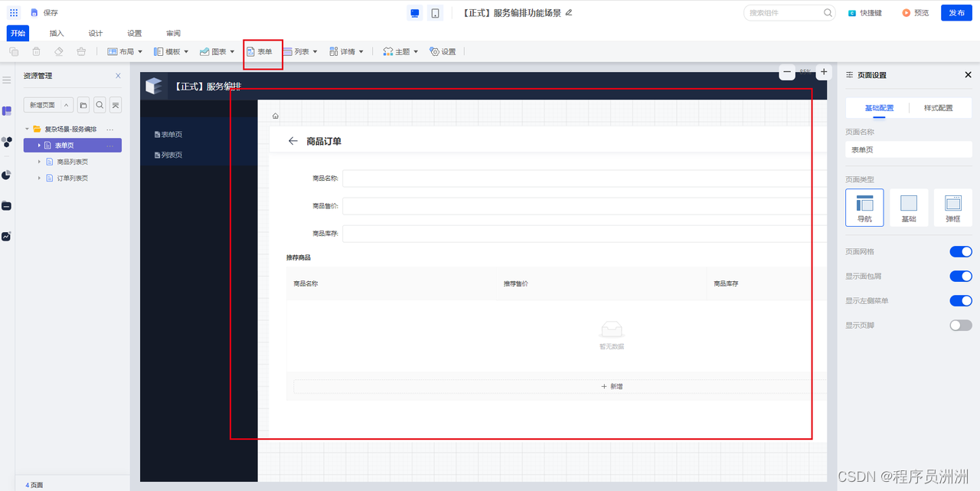Screen dimensions: 980x491
Task: Select the 开始 ribbon tab
Action: click(18, 33)
